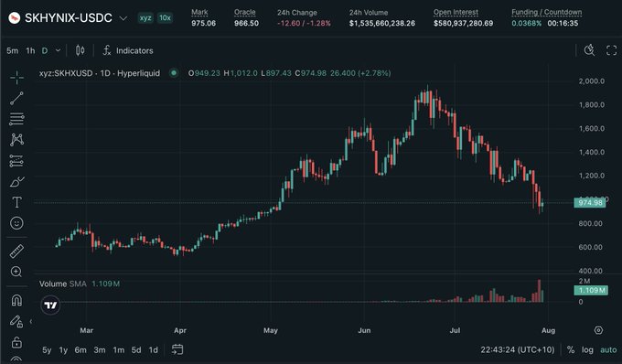Toggle stay in drawing mode
The width and height of the screenshot is (622, 364).
point(16,321)
